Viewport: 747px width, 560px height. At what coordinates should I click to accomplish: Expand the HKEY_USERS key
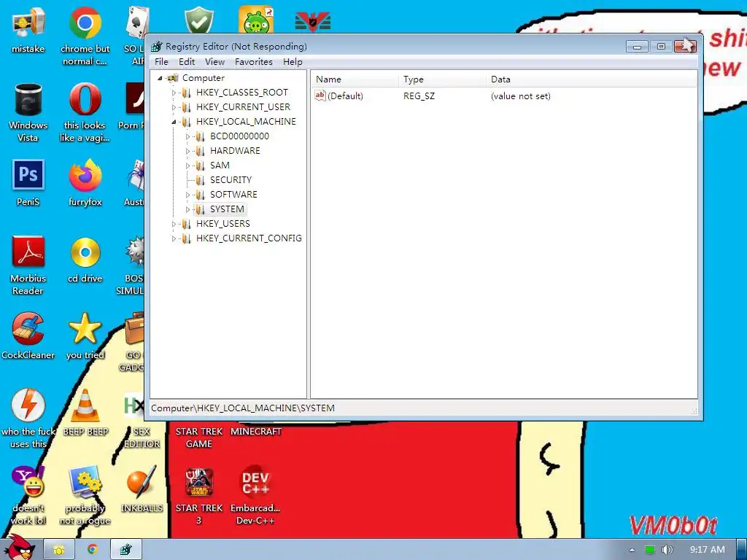tap(174, 225)
